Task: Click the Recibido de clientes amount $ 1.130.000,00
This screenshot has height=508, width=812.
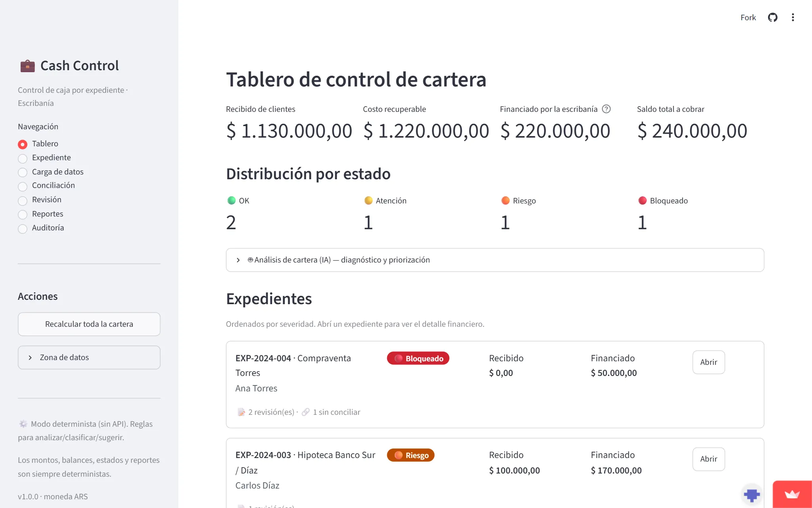Action: point(289,131)
